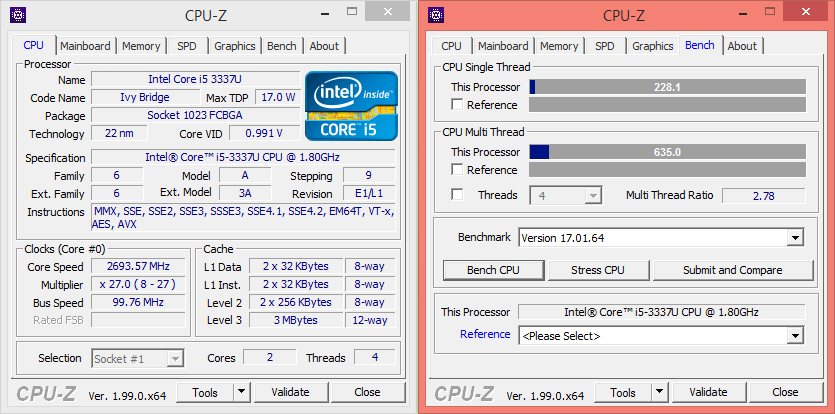Screen dimensions: 835x414
Task: Enable the Multi Thread Reference checkbox
Action: pyautogui.click(x=457, y=169)
